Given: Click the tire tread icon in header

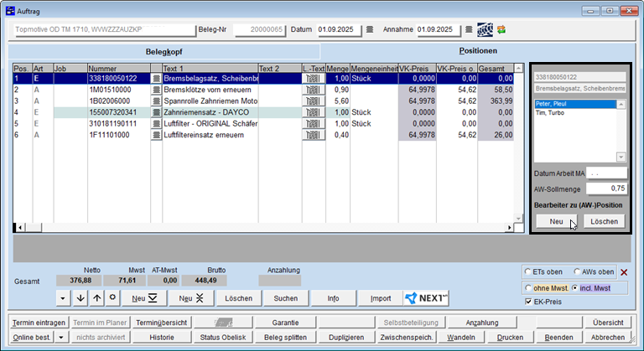Looking at the screenshot, I should [x=485, y=29].
